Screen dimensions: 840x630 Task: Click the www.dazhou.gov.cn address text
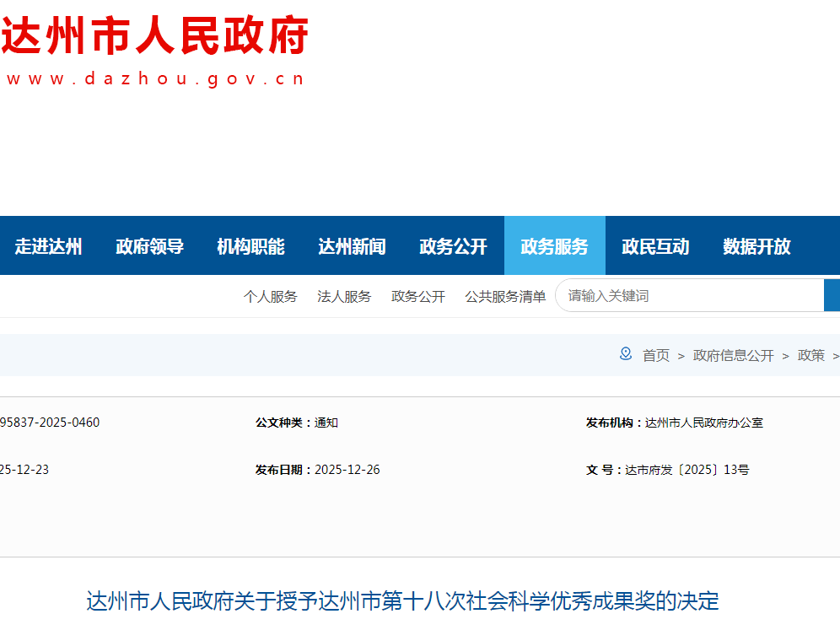click(x=155, y=79)
